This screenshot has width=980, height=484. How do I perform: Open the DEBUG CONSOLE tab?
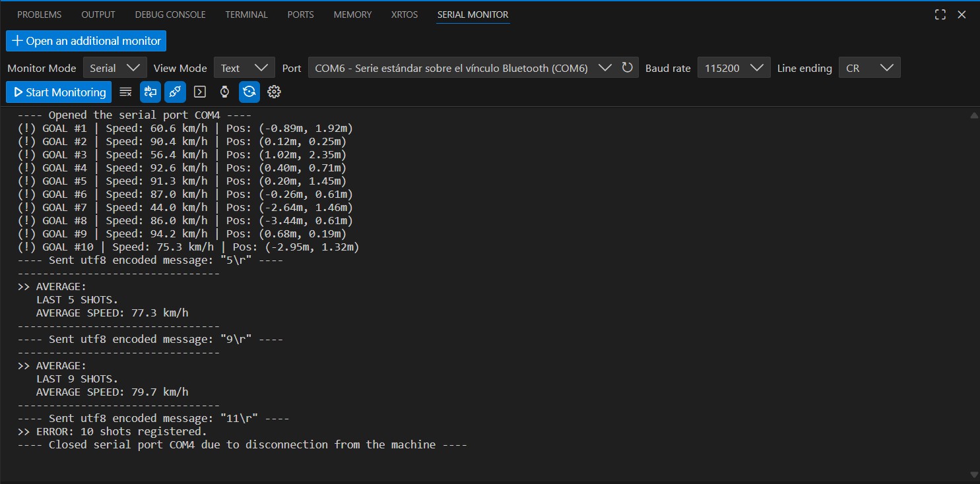coord(170,15)
